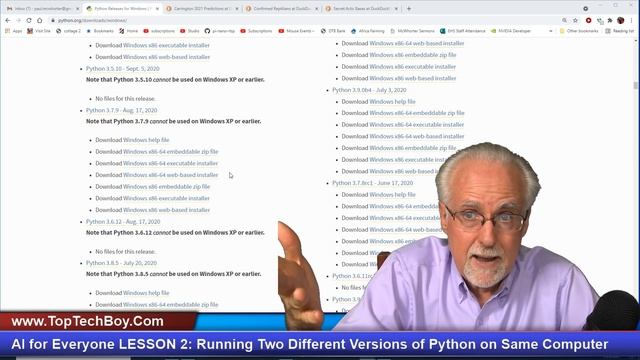Open the Apps shortcut in bookmarks bar
The height and width of the screenshot is (360, 640).
pyautogui.click(x=13, y=31)
